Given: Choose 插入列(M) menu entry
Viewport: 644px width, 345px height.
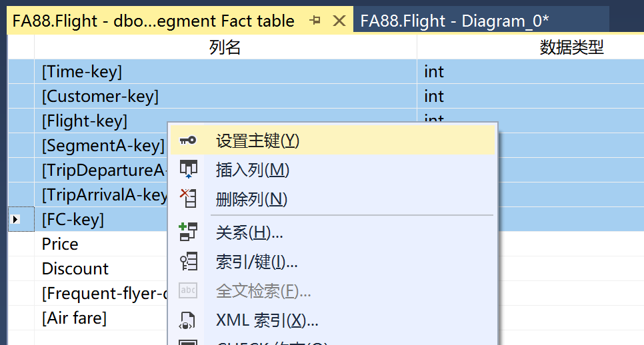Looking at the screenshot, I should point(333,170).
